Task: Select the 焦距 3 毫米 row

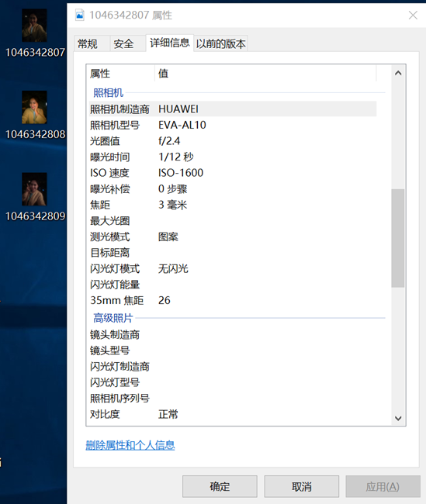Action: 233,205
